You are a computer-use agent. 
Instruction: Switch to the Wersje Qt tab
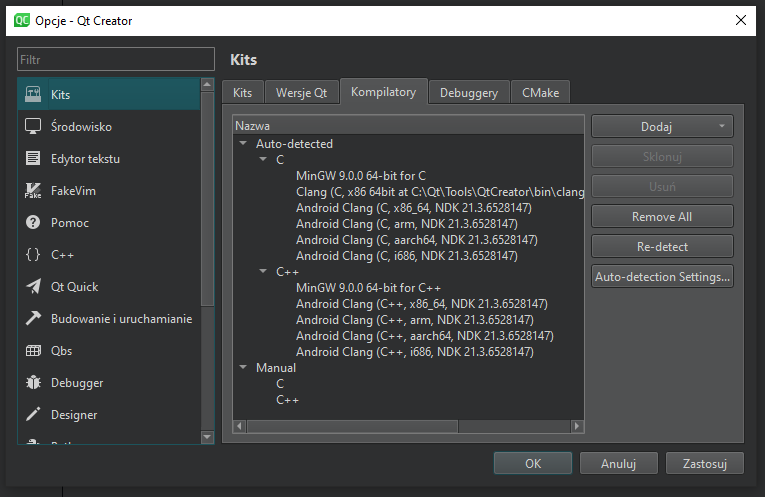(302, 92)
